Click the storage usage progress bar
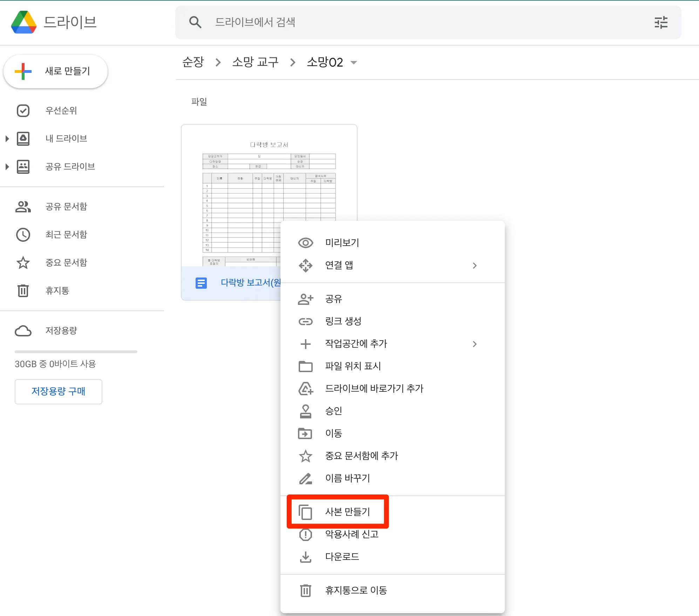This screenshot has width=699, height=616. coord(76,351)
